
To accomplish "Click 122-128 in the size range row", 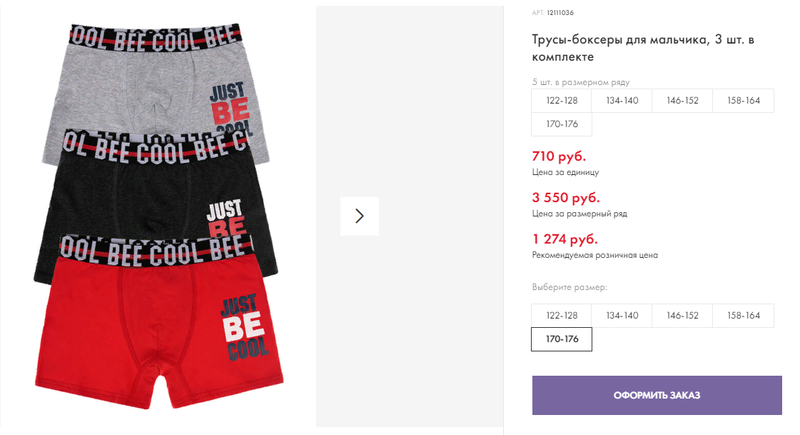I will coord(561,100).
